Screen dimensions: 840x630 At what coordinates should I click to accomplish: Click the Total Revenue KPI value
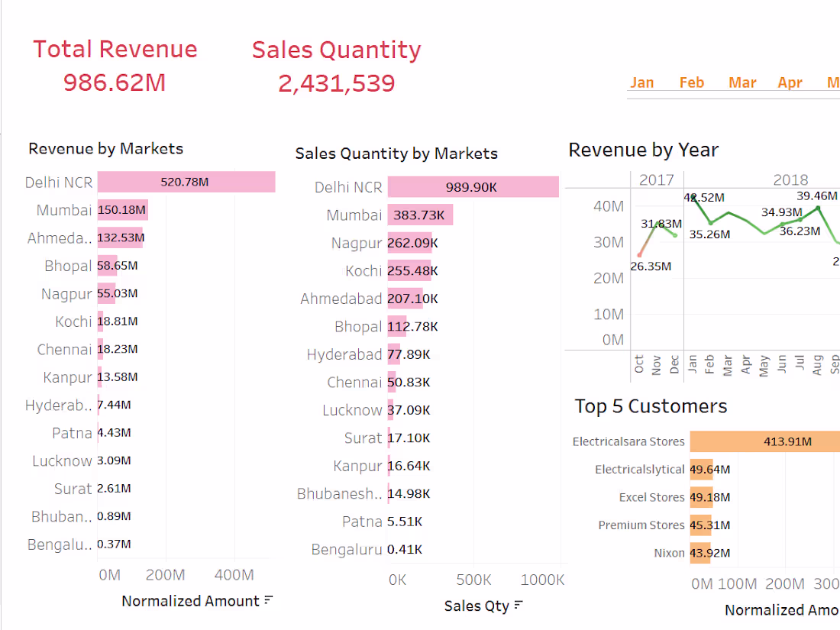tap(115, 82)
